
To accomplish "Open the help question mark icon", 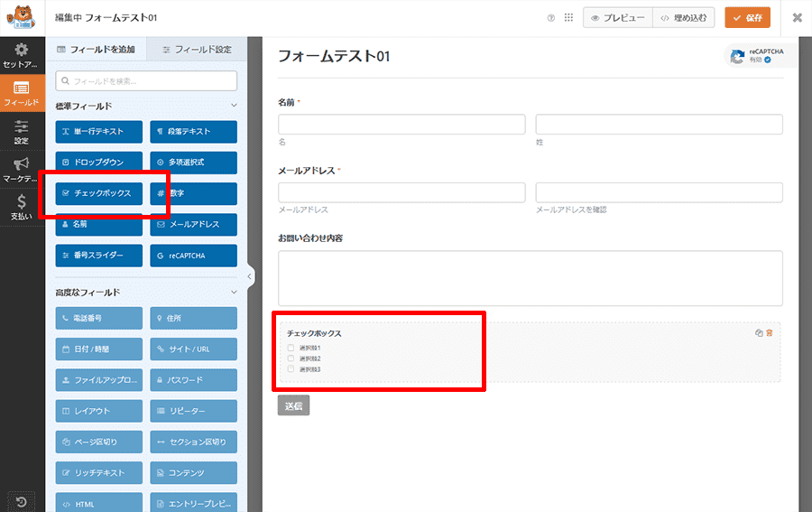I will [551, 18].
